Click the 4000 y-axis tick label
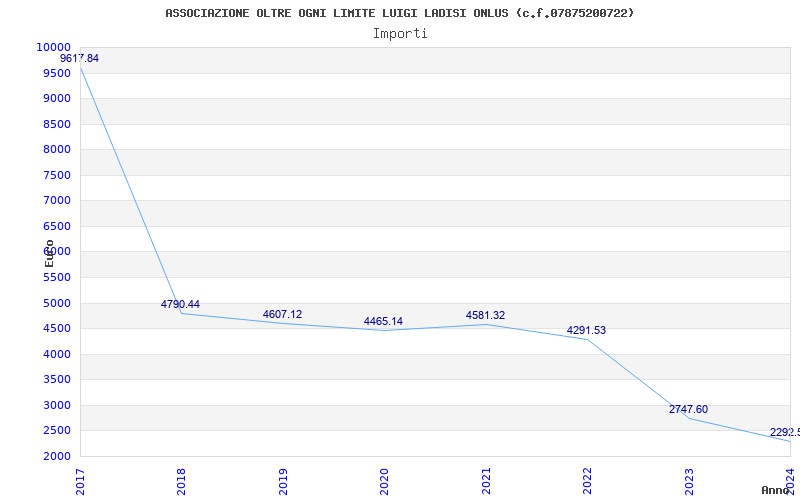The width and height of the screenshot is (800, 500). (x=57, y=354)
